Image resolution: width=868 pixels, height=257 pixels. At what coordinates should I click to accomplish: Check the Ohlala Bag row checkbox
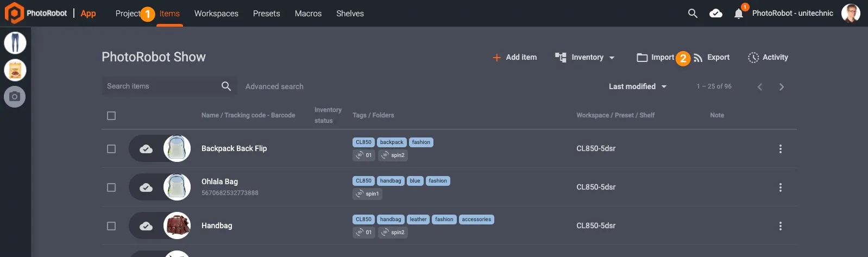(x=111, y=187)
